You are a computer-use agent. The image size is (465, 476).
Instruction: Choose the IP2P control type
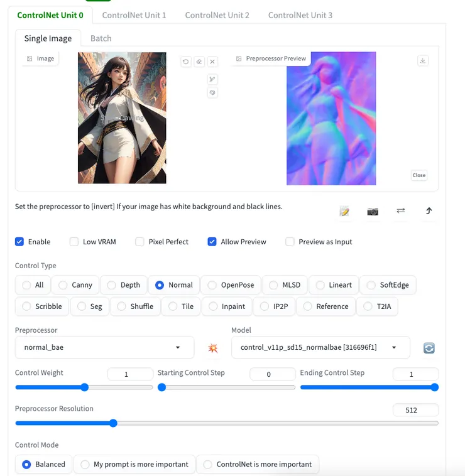(x=274, y=306)
